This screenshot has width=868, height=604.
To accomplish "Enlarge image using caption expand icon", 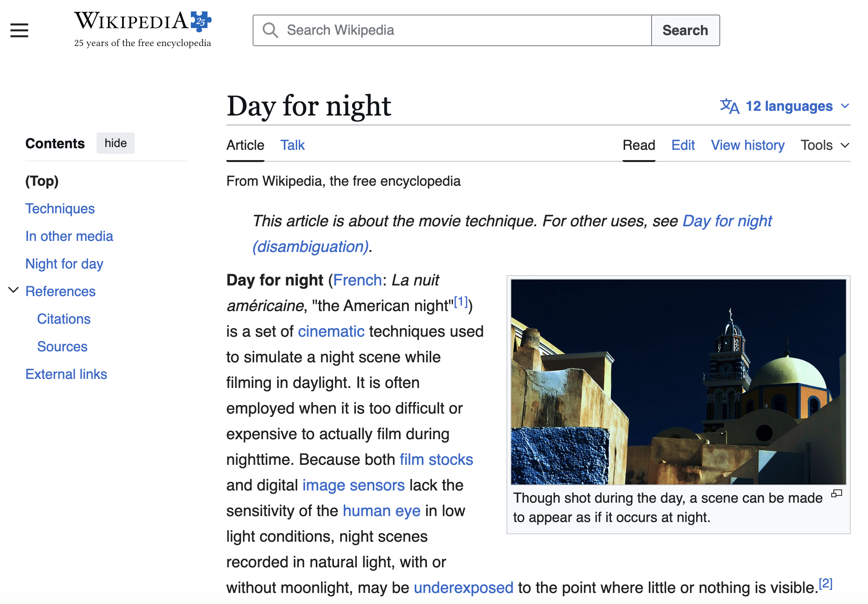I will click(x=836, y=494).
